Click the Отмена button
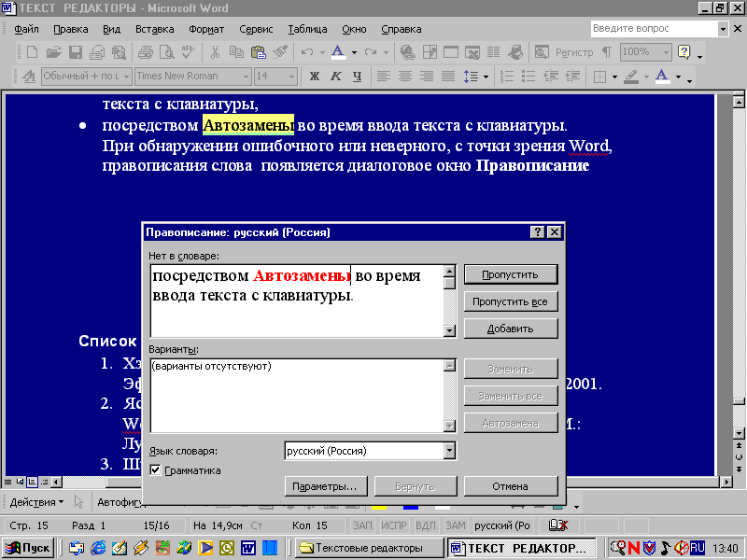The image size is (747, 560). point(510,486)
